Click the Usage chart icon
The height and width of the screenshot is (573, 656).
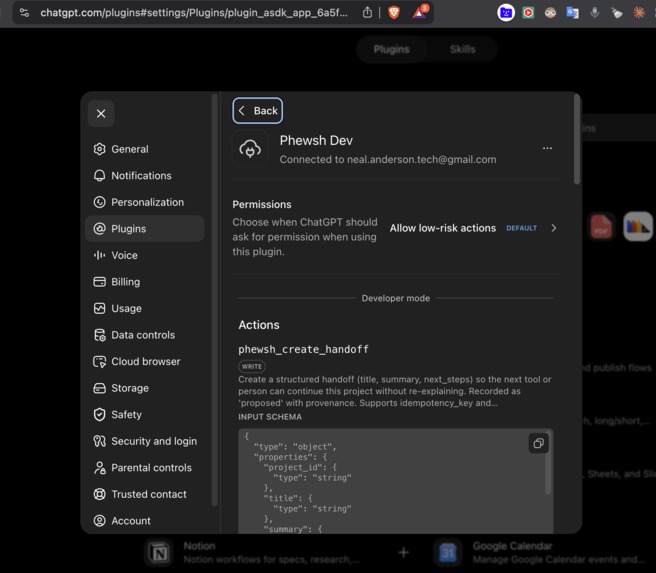click(x=100, y=309)
